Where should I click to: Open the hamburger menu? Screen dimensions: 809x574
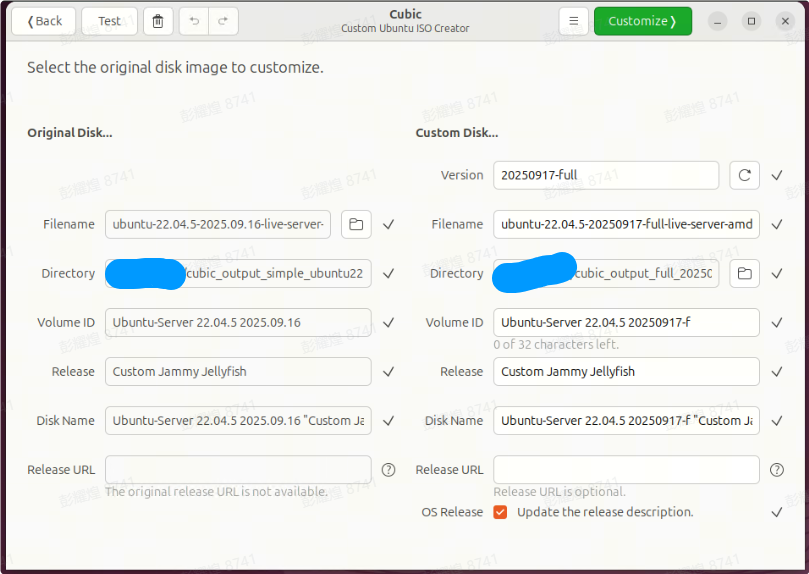(x=573, y=21)
